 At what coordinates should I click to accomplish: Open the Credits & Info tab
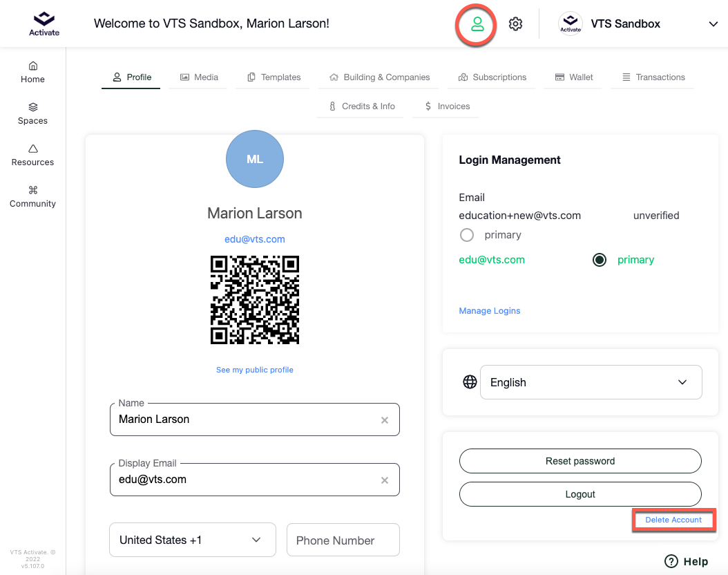[361, 106]
